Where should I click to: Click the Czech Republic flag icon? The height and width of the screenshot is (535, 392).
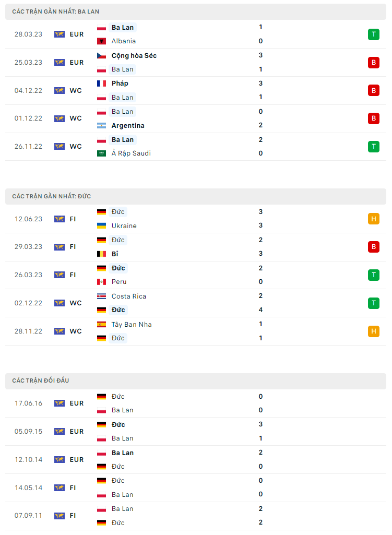click(101, 56)
